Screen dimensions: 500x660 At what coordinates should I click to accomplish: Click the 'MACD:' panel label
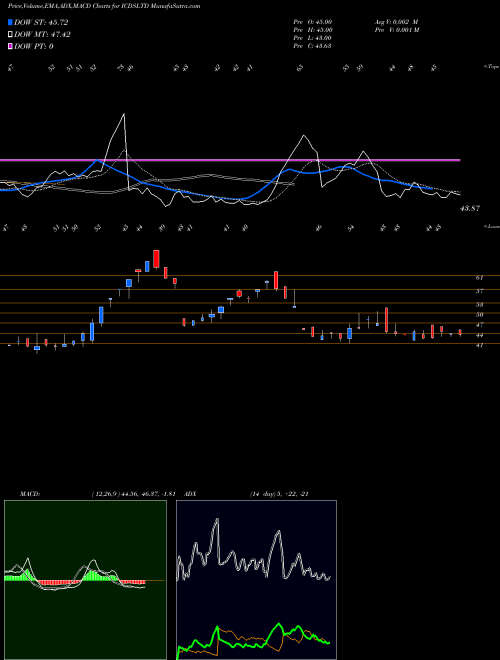(30, 494)
